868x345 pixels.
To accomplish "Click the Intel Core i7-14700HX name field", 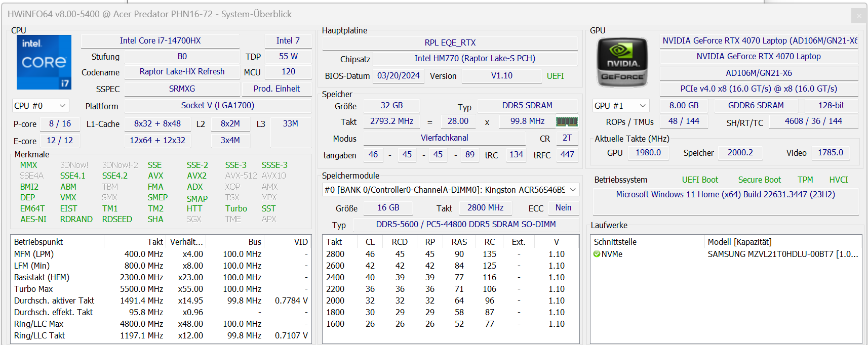I will tap(160, 40).
